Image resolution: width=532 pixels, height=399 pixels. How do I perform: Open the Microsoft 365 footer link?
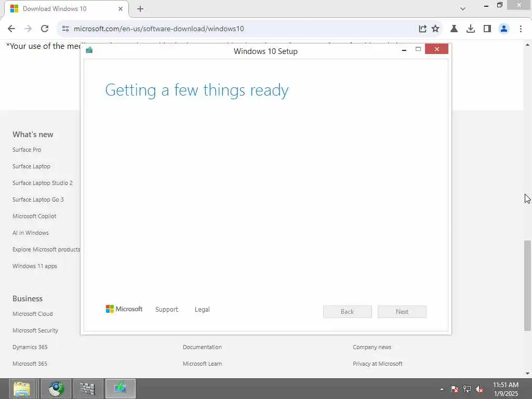(x=30, y=364)
